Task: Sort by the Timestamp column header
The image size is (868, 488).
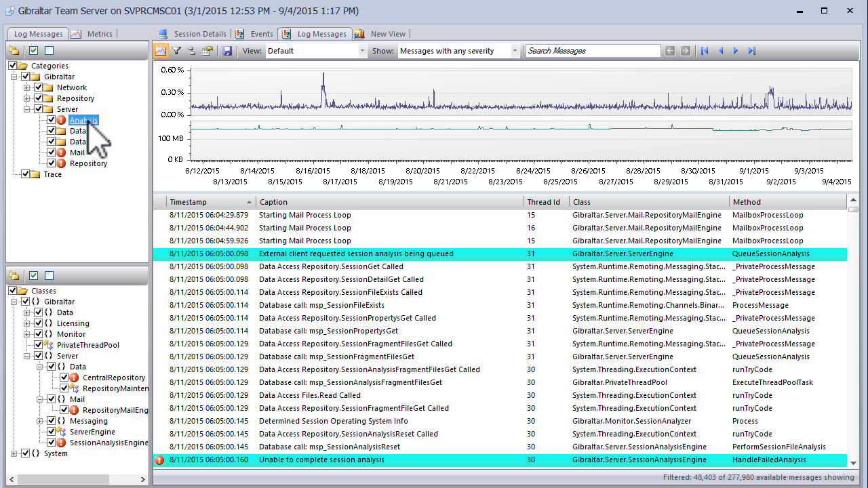Action: click(212, 202)
